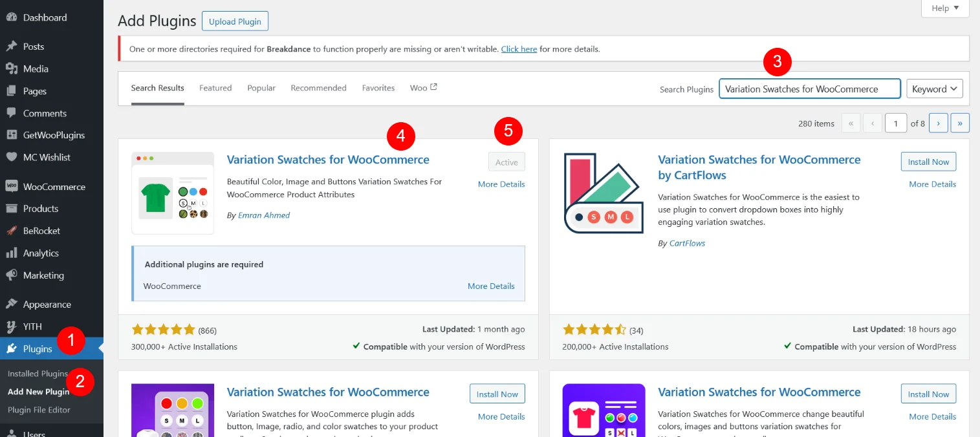The height and width of the screenshot is (437, 980).
Task: Switch to the Featured tab
Action: (215, 88)
